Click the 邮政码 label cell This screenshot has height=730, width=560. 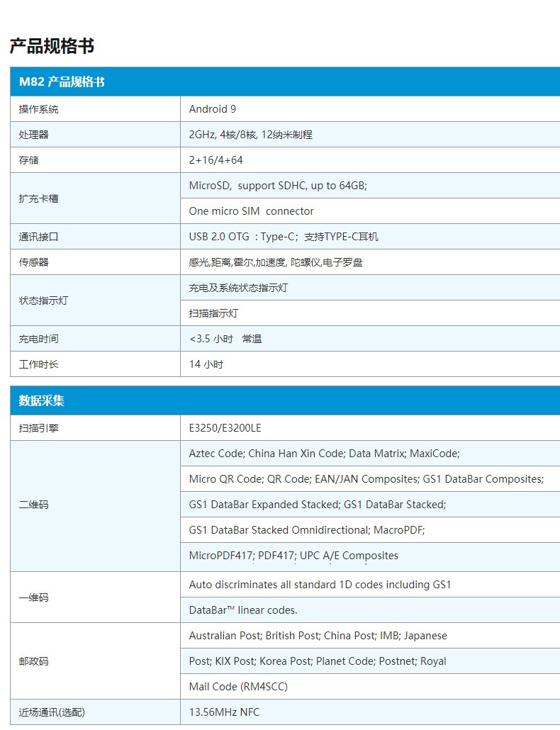tap(95, 661)
